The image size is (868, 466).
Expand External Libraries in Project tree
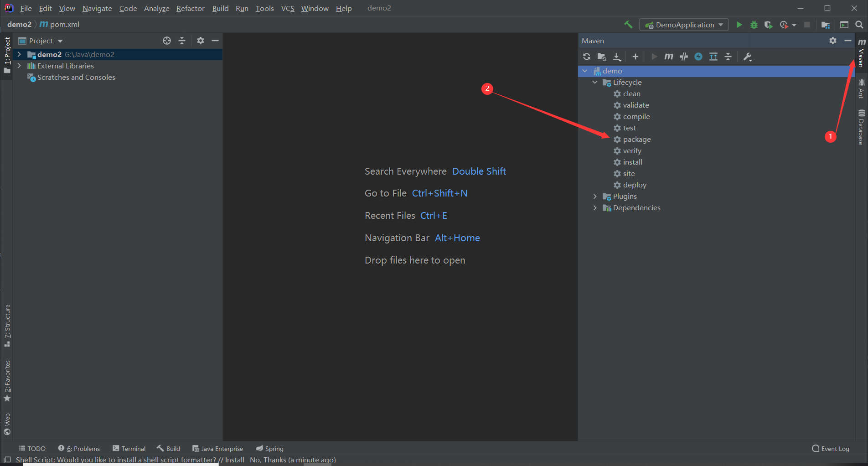click(x=19, y=66)
